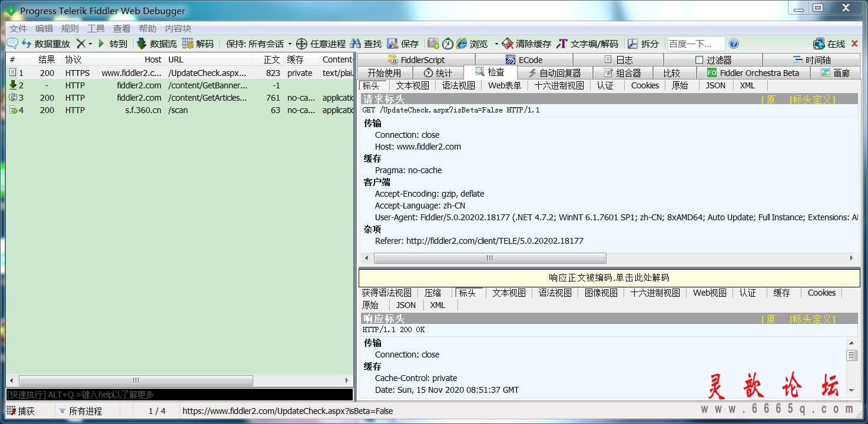Open the Fiddler Orchestra Beta tab

tap(753, 73)
